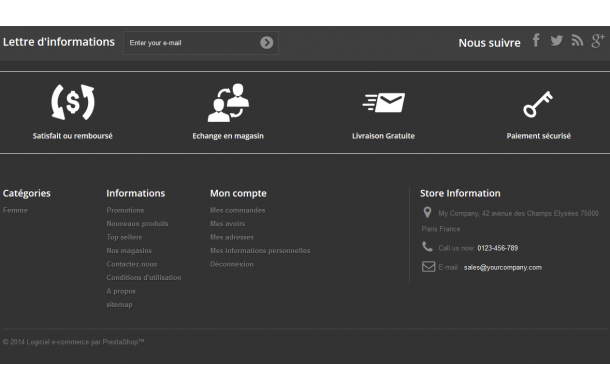
Task: Open the Promotions link
Action: point(125,210)
